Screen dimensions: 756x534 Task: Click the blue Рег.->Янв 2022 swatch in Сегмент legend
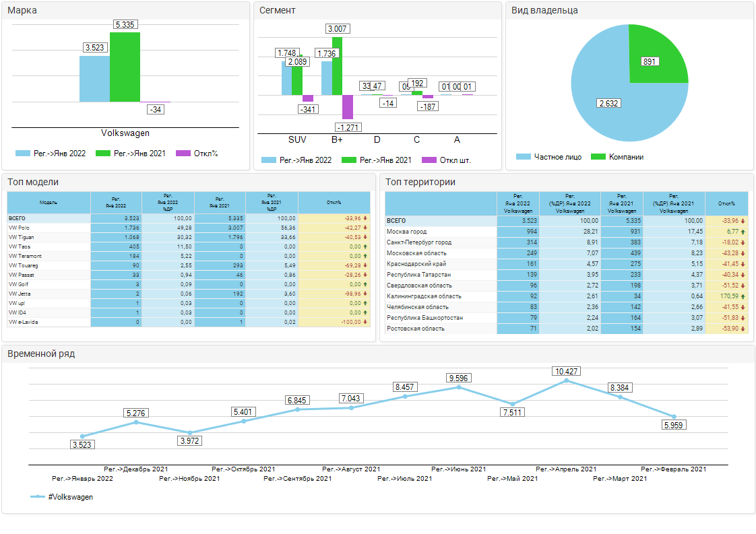tap(269, 160)
